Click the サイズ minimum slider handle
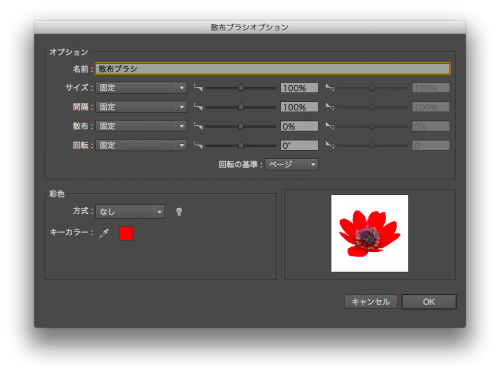Screen dimensions: 500x375 click(241, 88)
